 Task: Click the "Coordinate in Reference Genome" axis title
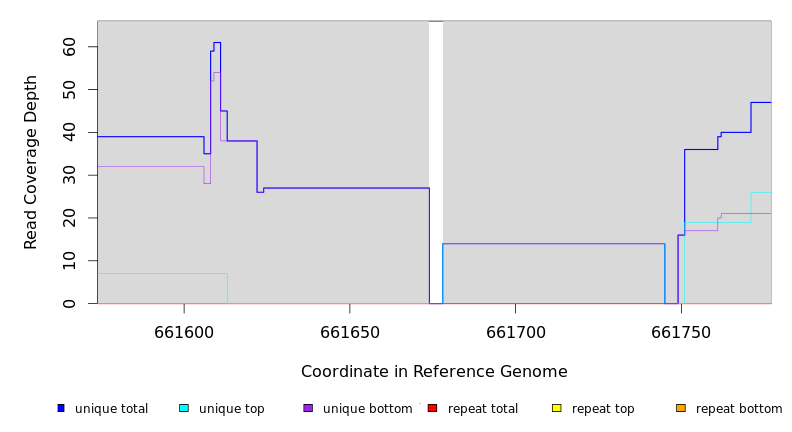point(434,372)
